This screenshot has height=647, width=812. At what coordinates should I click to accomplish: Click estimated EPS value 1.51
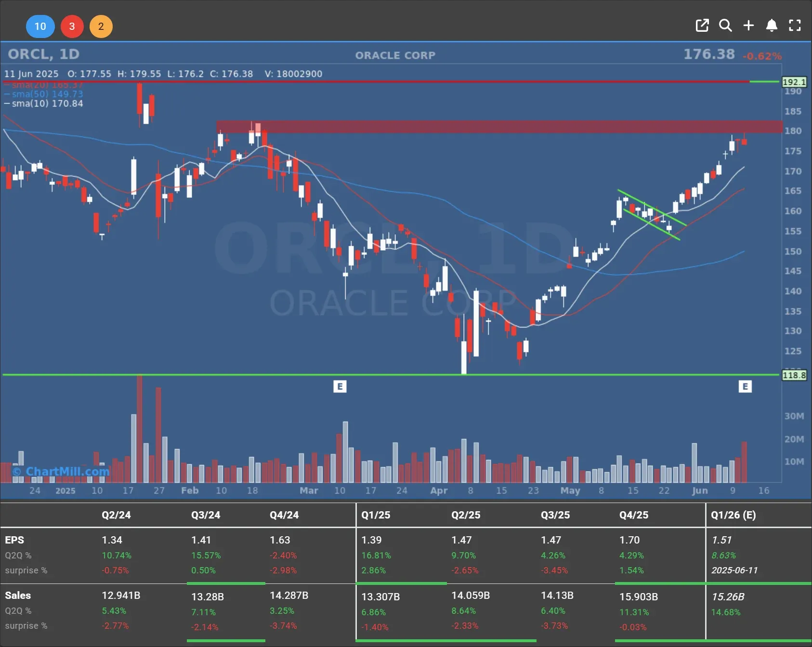[x=721, y=540]
